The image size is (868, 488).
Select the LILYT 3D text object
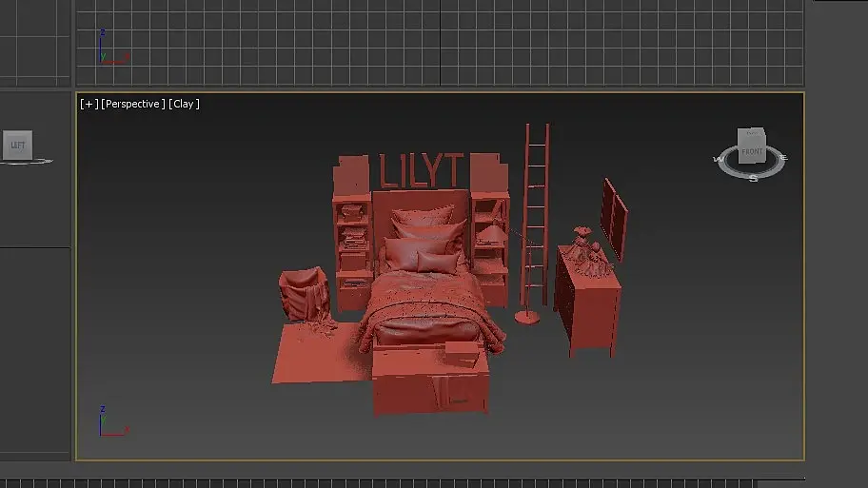pyautogui.click(x=422, y=170)
